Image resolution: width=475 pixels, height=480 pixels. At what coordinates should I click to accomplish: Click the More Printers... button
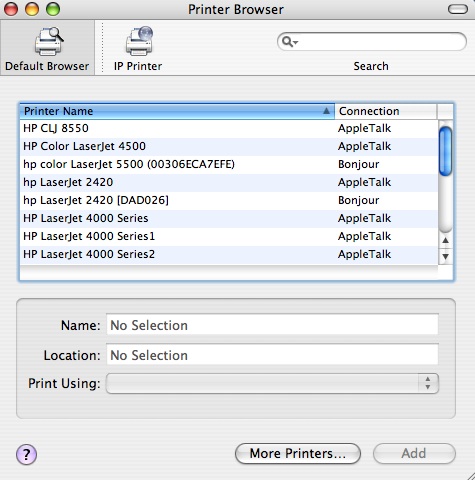coord(298,453)
